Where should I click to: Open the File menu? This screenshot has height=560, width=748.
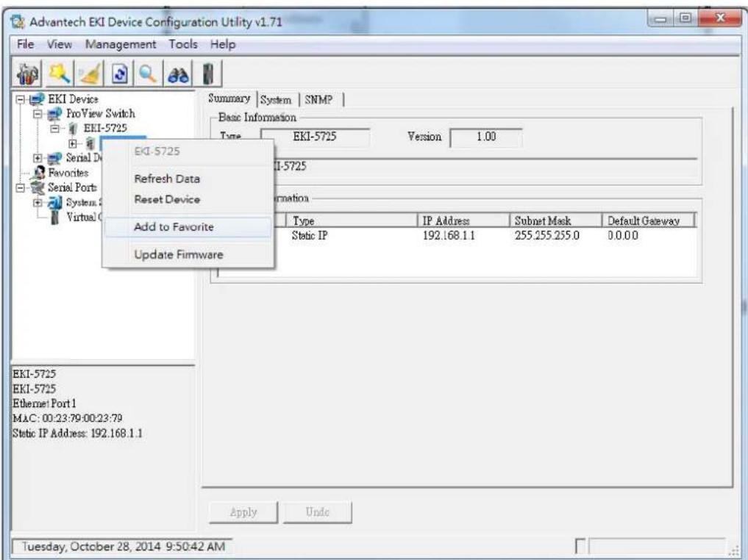click(25, 44)
